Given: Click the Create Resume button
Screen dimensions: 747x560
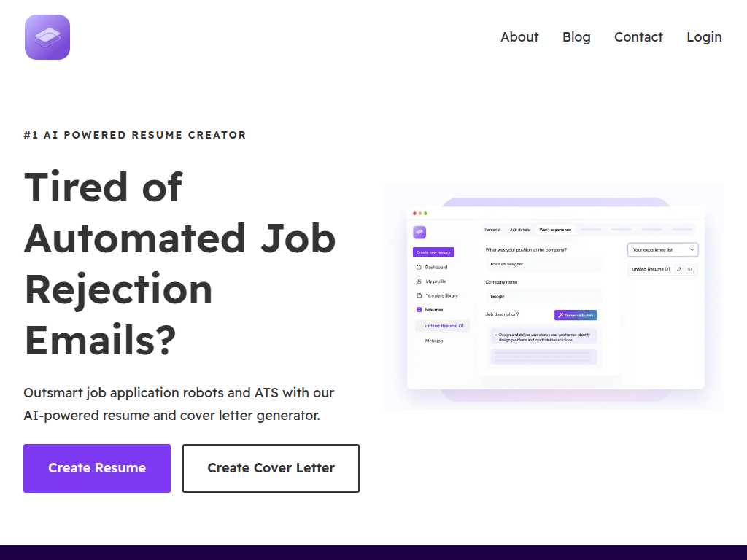Looking at the screenshot, I should point(97,468).
